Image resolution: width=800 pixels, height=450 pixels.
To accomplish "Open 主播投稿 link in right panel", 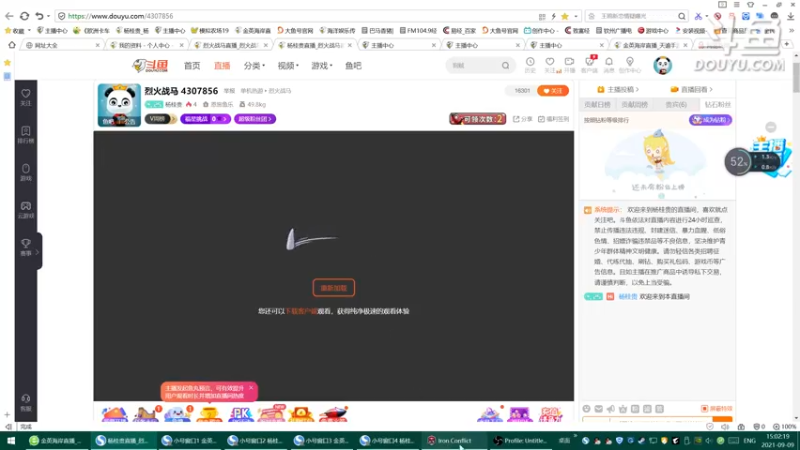I will click(x=618, y=89).
